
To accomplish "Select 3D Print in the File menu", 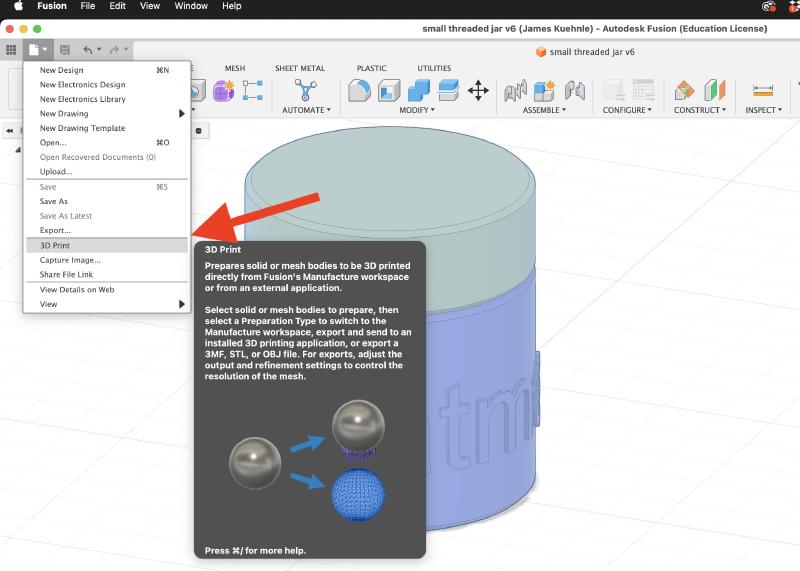I will [x=107, y=245].
